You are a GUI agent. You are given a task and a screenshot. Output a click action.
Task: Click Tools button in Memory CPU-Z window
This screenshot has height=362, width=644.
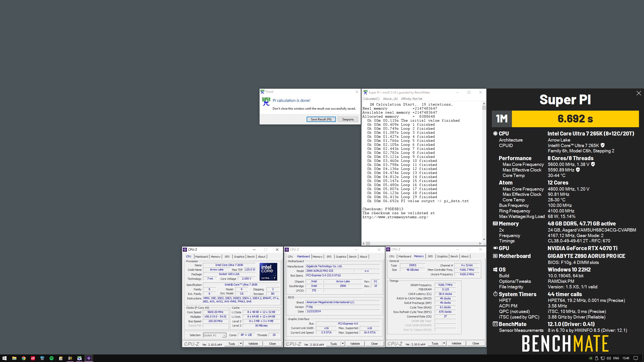coord(434,343)
